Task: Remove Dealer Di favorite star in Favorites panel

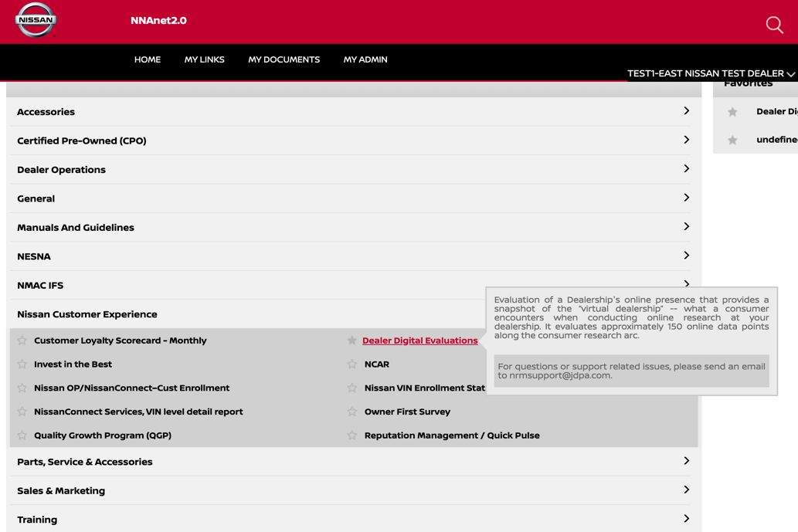Action: [732, 112]
